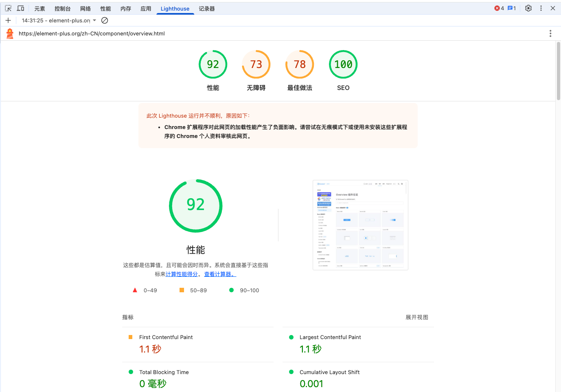Click the red error count badge
This screenshot has width=561, height=392.
(499, 8)
